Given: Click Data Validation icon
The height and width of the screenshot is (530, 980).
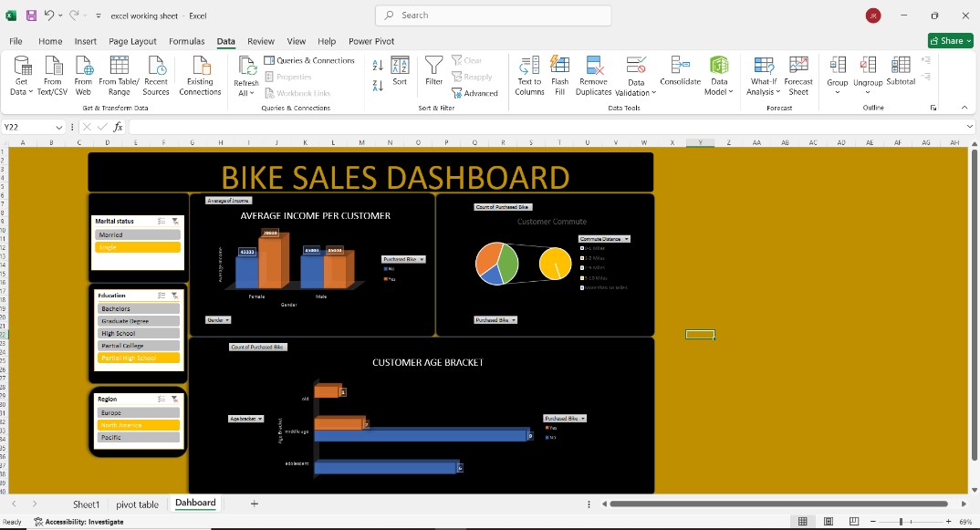Looking at the screenshot, I should pos(636,66).
